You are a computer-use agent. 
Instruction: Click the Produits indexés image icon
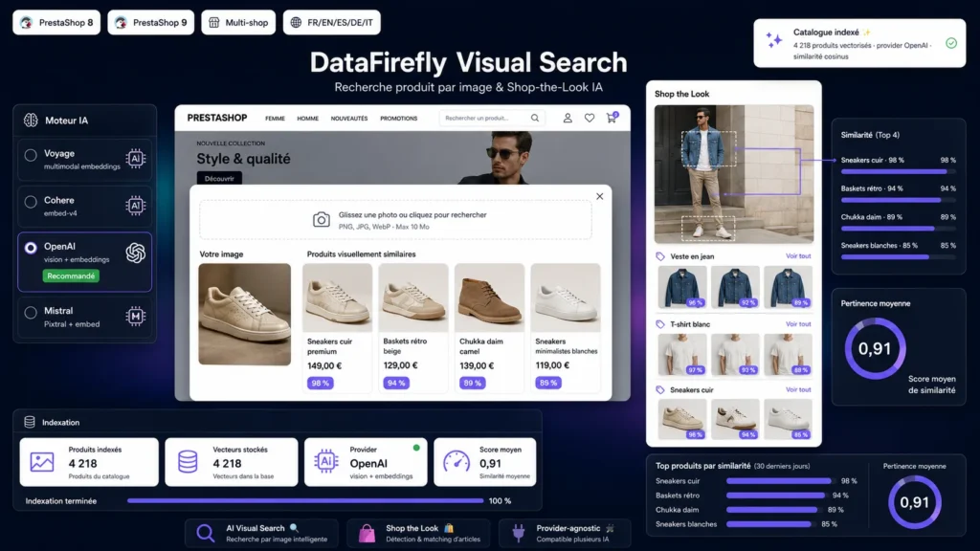[42, 462]
